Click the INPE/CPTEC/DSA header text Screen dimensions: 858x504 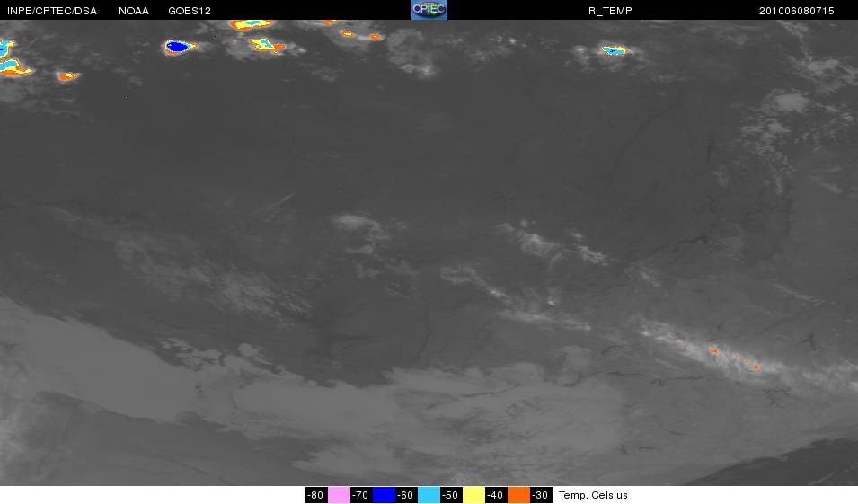point(52,11)
